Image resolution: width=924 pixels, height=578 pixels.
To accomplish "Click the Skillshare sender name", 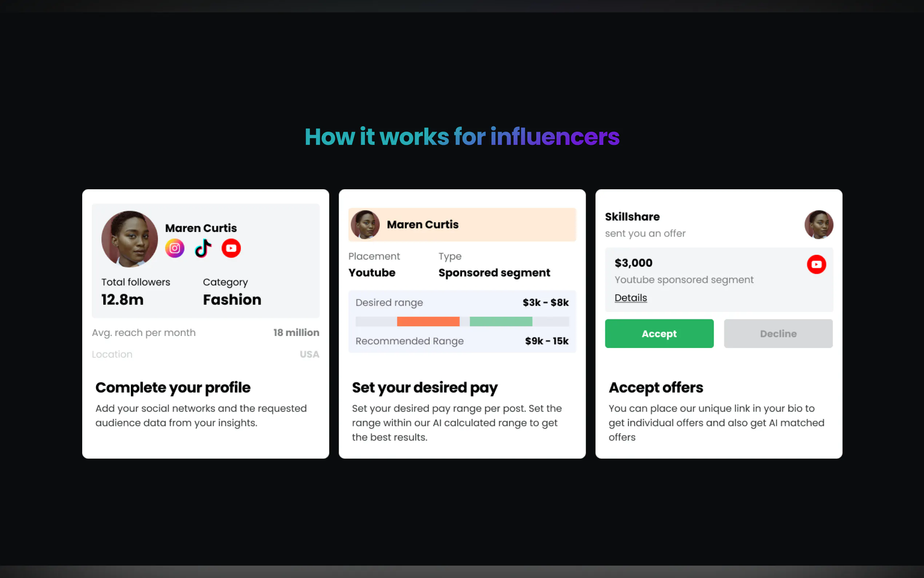I will click(632, 217).
